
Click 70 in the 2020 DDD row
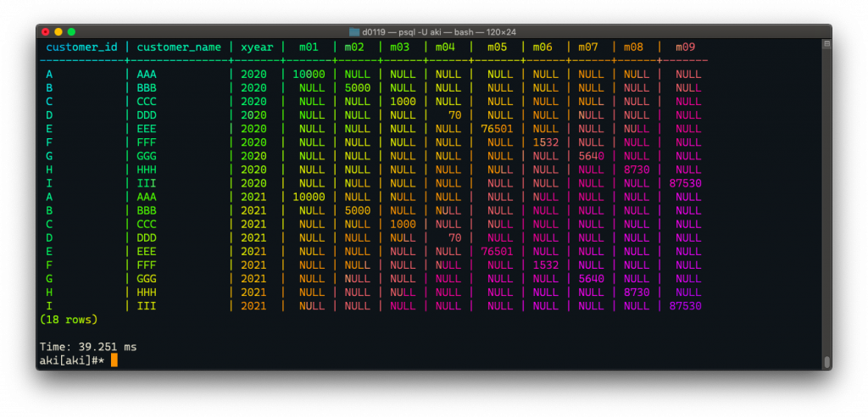(455, 115)
